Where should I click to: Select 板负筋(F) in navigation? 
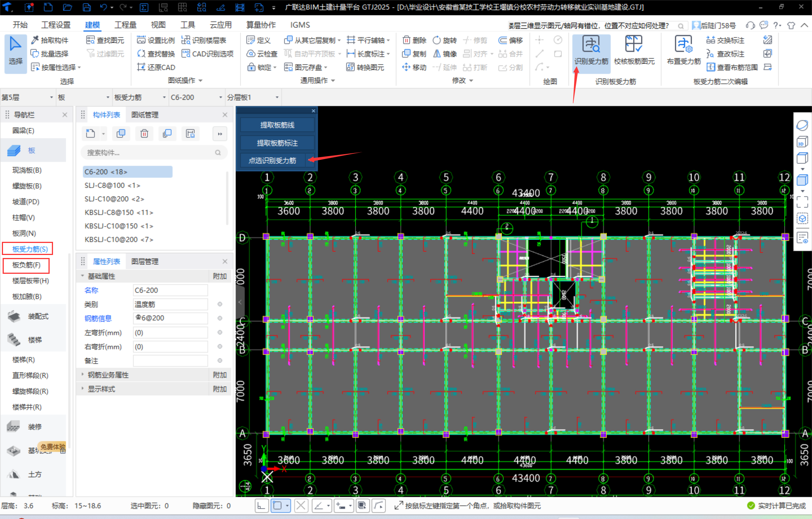tap(26, 265)
